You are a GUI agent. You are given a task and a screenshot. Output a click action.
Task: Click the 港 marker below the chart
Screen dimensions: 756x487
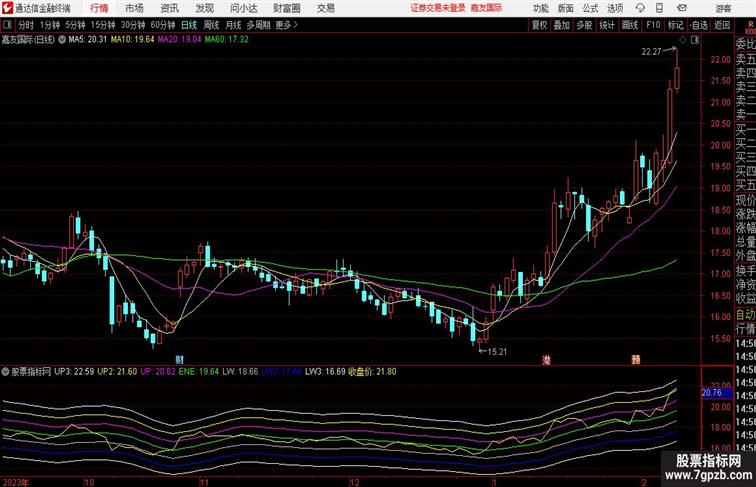(x=546, y=360)
